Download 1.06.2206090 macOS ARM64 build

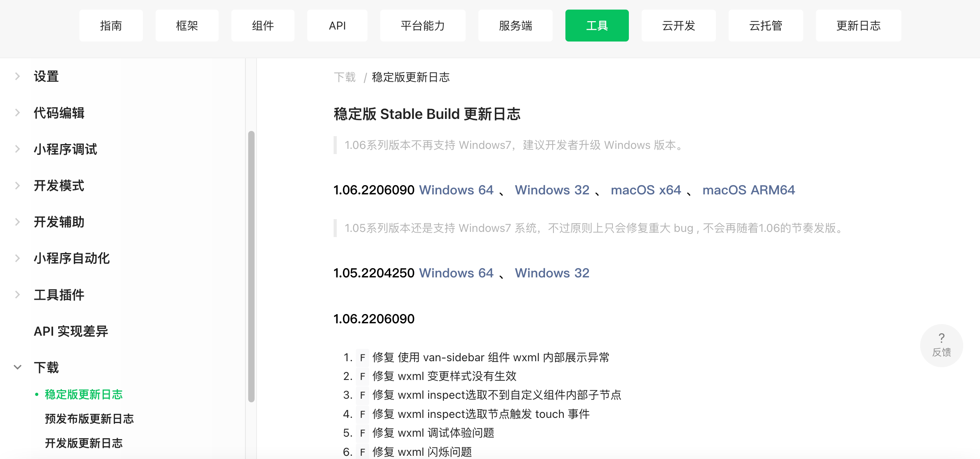tap(749, 190)
